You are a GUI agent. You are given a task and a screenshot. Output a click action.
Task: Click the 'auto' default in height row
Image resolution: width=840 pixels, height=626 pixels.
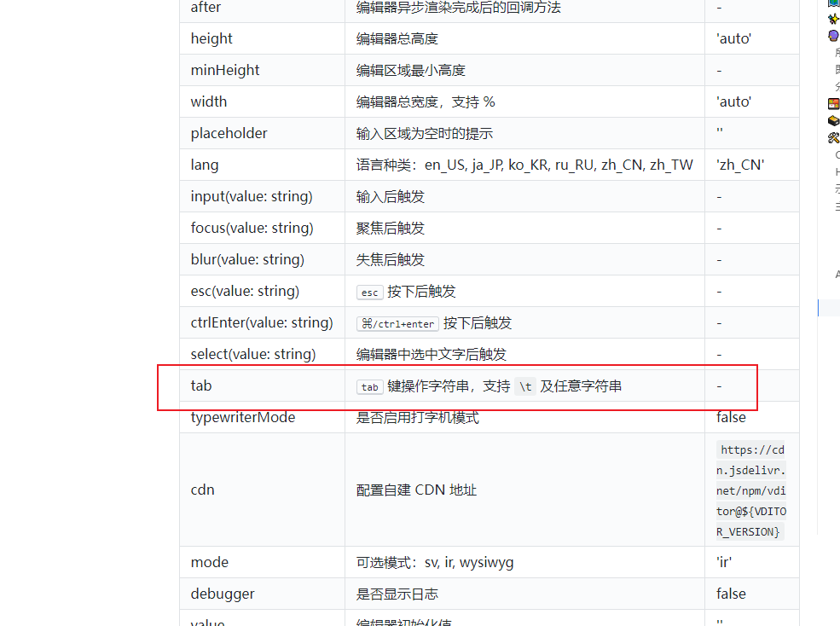(734, 38)
